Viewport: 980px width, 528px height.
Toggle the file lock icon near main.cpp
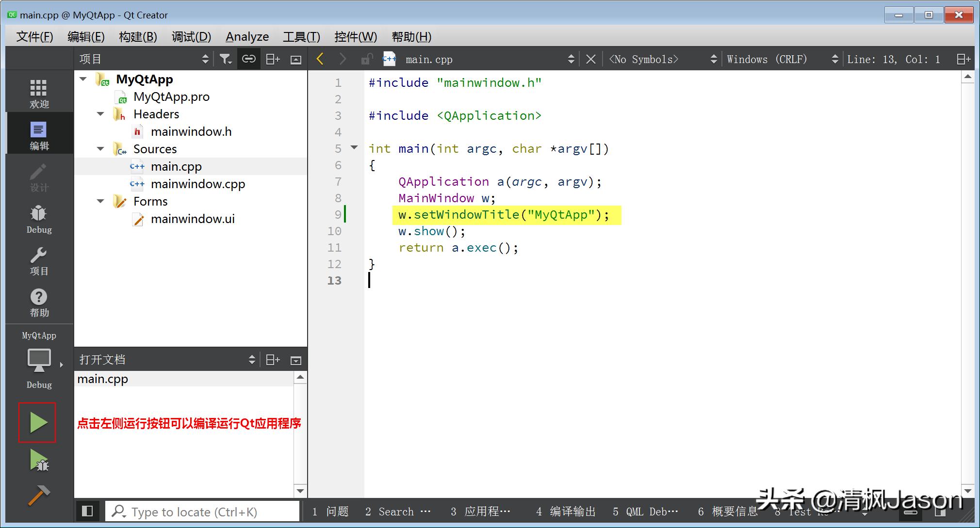366,59
